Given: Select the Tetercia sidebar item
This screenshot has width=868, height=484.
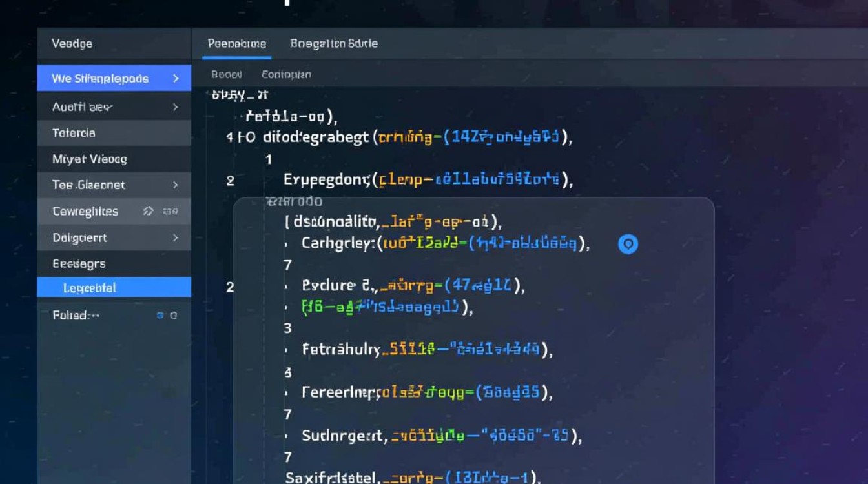Looking at the screenshot, I should 74,133.
